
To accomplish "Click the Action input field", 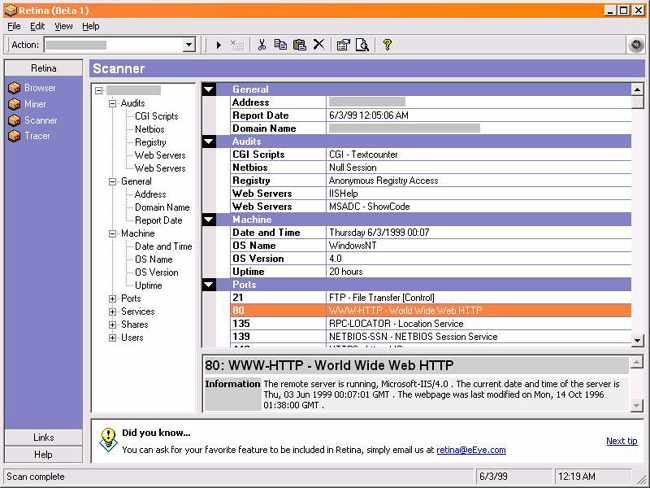I will pos(114,44).
